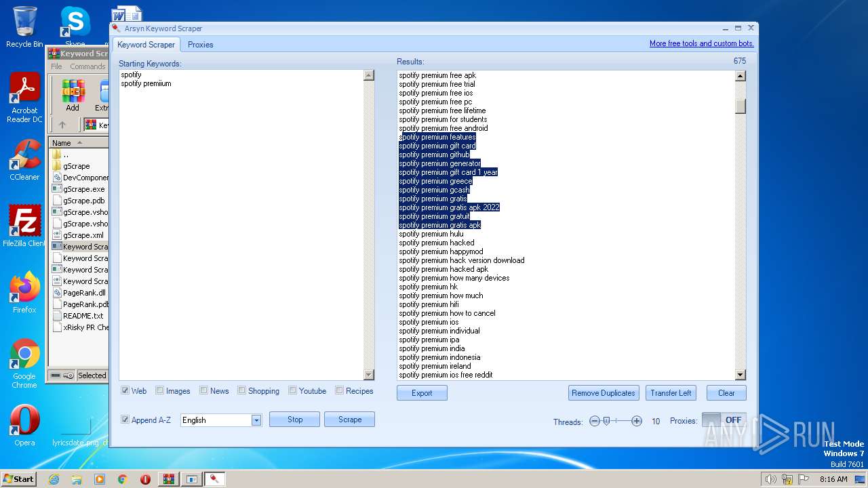
Task: Open the English language dropdown
Action: click(256, 420)
